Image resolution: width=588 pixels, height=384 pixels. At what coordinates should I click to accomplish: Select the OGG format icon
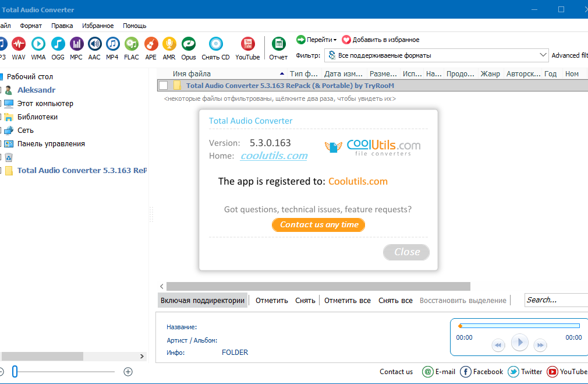click(58, 44)
